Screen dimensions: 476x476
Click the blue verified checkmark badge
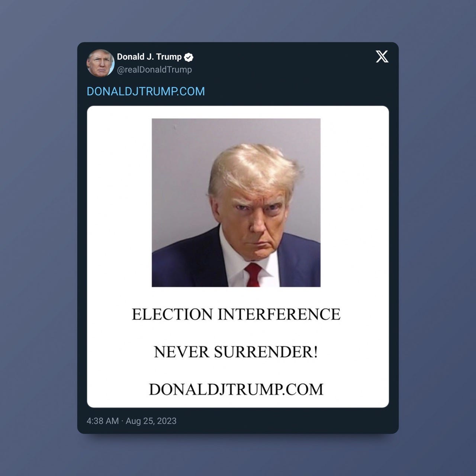[189, 57]
